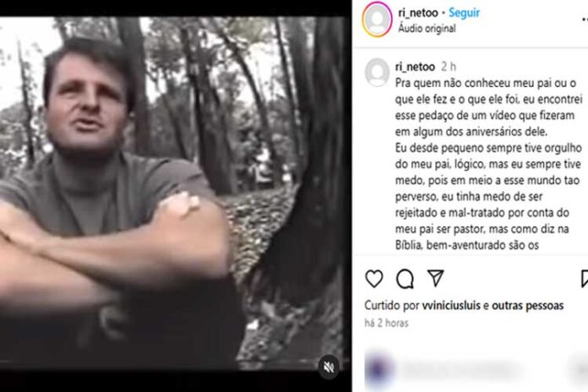This screenshot has height=392, width=588.
Task: Follow ri_netoo with the Seguir link
Action: [x=464, y=13]
